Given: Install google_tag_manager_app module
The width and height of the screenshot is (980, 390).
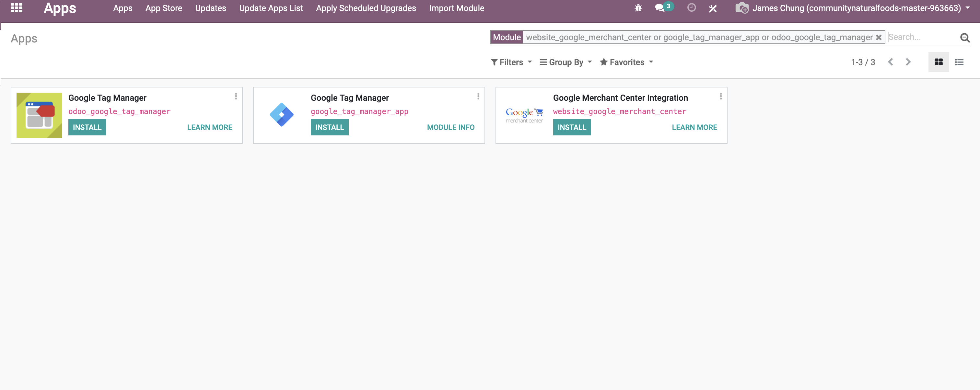Looking at the screenshot, I should click(x=330, y=127).
